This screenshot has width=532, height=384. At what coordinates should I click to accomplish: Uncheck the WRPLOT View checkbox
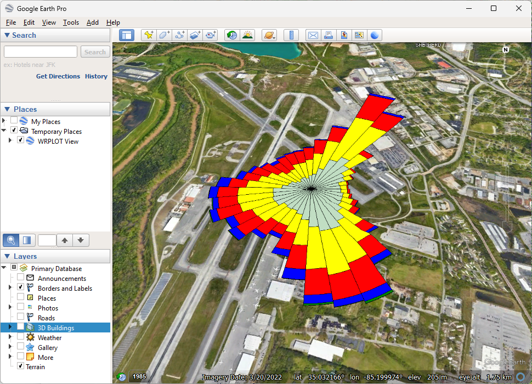20,140
